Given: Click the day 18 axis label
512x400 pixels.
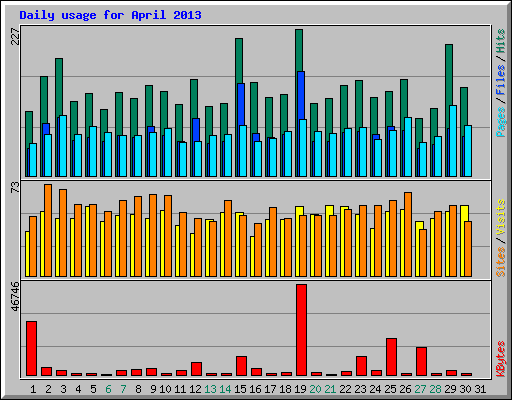Looking at the screenshot, I should (285, 389).
